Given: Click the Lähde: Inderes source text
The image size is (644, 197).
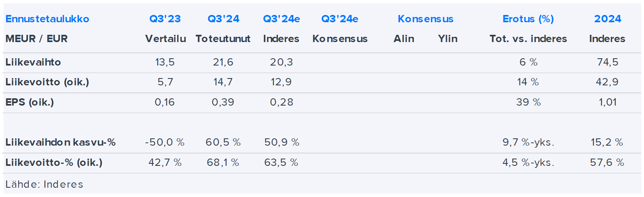Looking at the screenshot, I should pos(44,184).
